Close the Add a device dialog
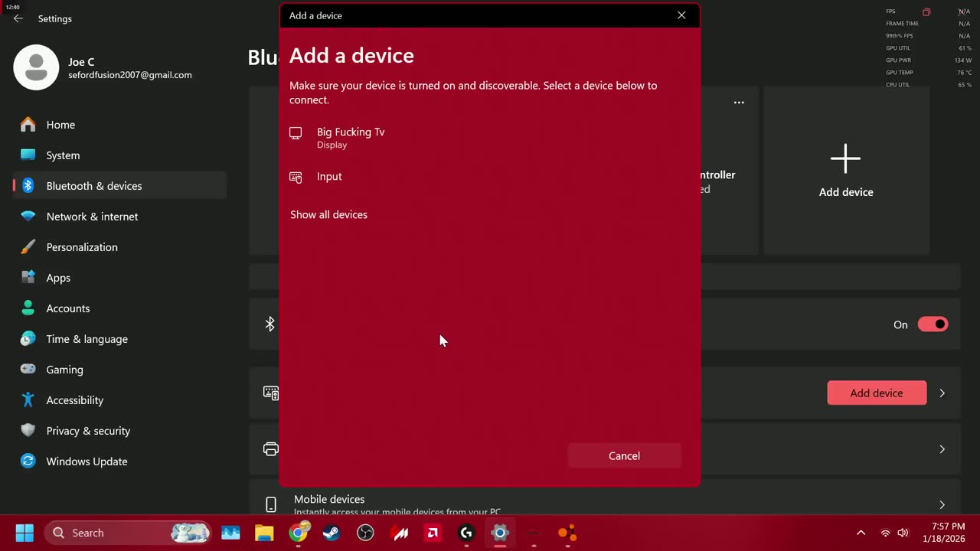Image resolution: width=980 pixels, height=551 pixels. [x=681, y=15]
